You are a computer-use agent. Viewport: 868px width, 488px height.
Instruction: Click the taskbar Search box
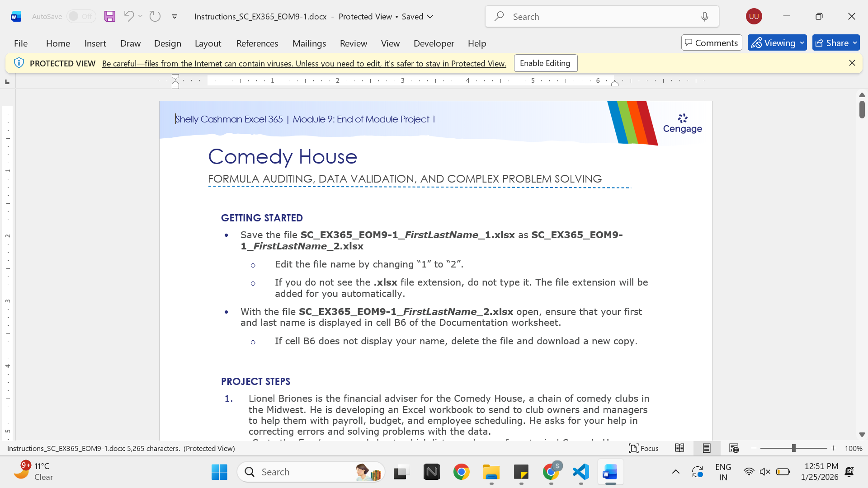tap(311, 472)
